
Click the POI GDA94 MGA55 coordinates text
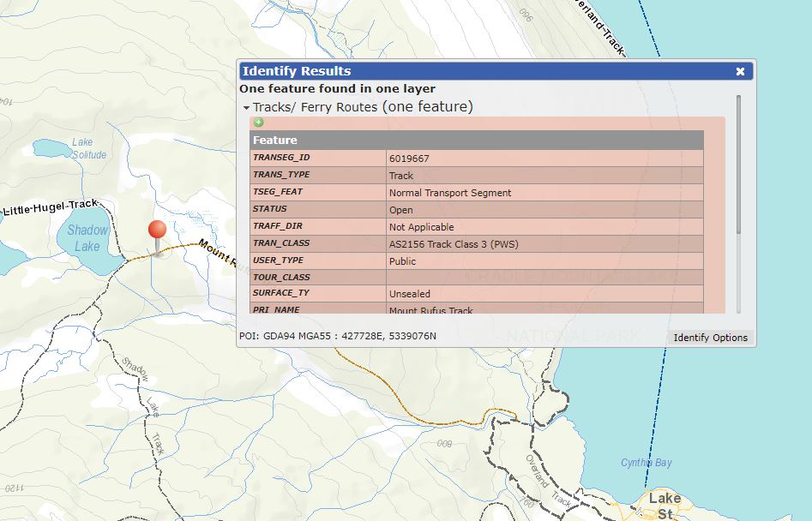point(338,336)
